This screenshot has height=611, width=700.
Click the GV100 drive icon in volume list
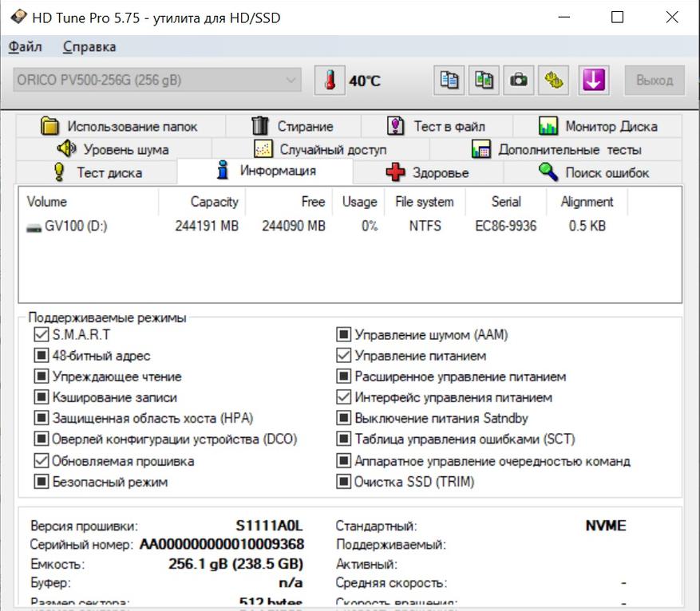tap(34, 227)
